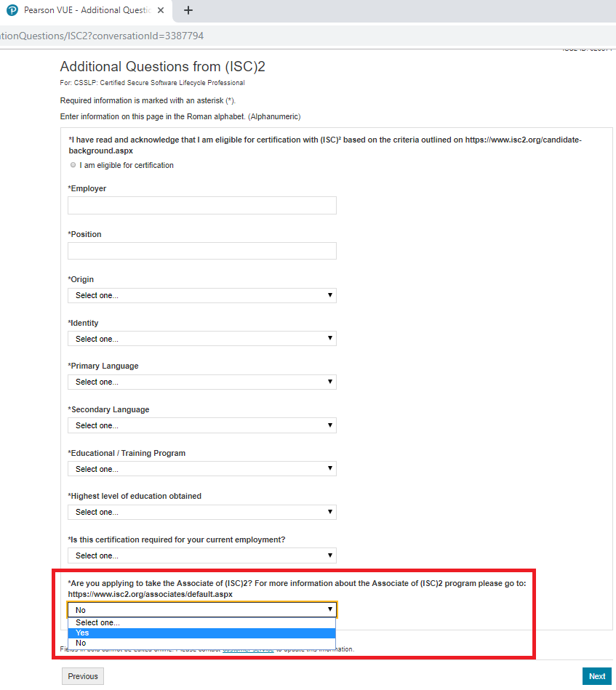The height and width of the screenshot is (690, 616).
Task: Click the Employer text input field
Action: pyautogui.click(x=201, y=205)
